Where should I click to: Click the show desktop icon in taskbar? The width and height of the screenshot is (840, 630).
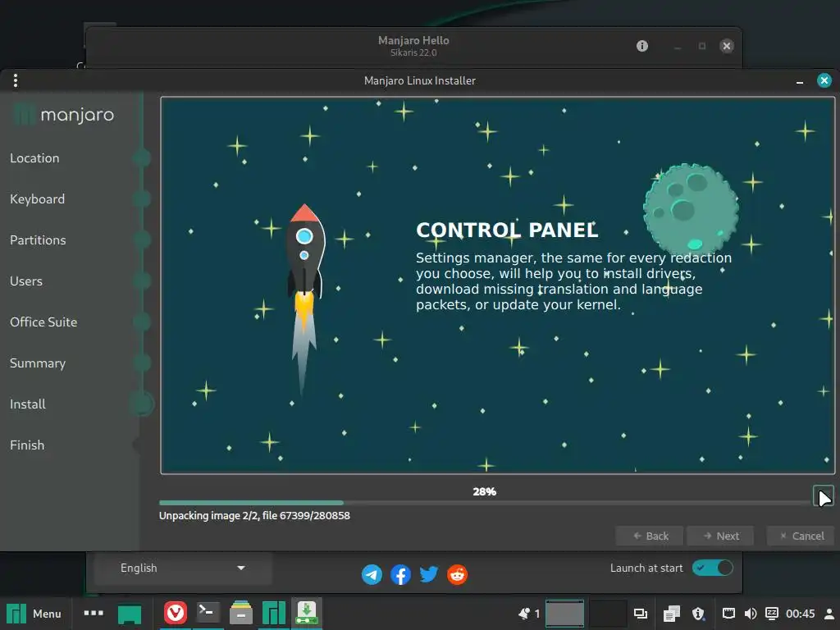click(x=130, y=614)
